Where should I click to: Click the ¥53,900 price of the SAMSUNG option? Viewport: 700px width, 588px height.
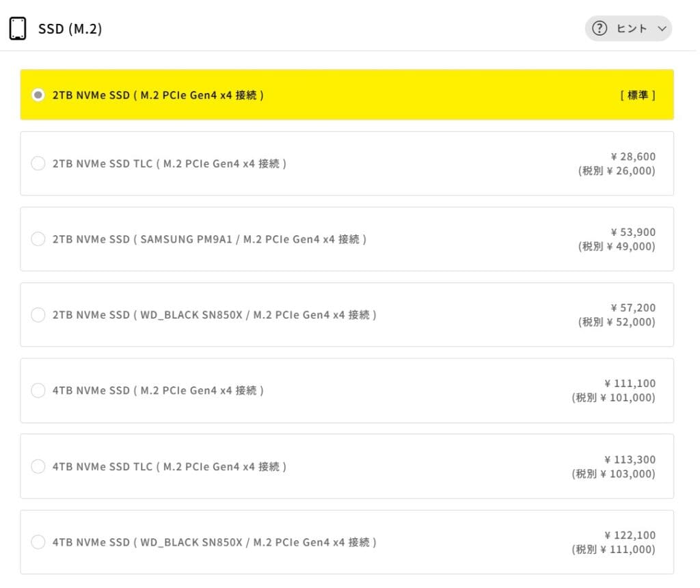(633, 232)
